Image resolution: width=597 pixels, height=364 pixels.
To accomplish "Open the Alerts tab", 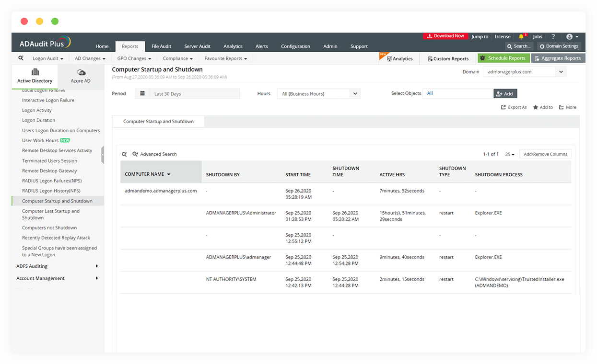I will click(261, 46).
